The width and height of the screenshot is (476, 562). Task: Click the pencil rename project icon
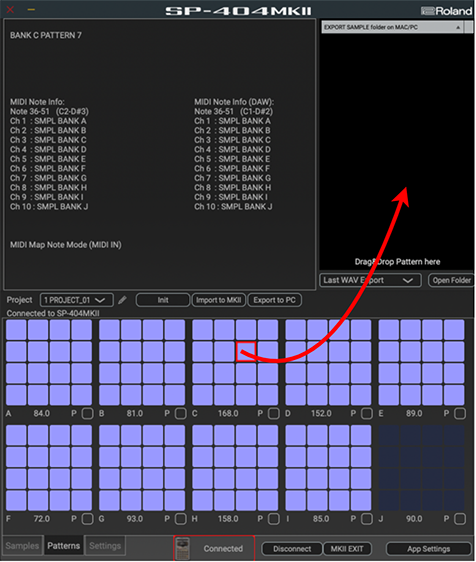(122, 300)
